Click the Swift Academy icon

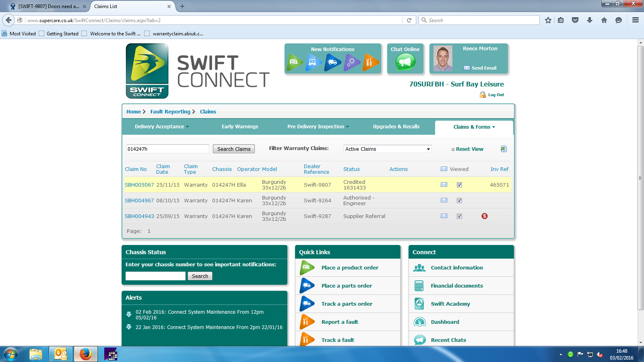[419, 304]
